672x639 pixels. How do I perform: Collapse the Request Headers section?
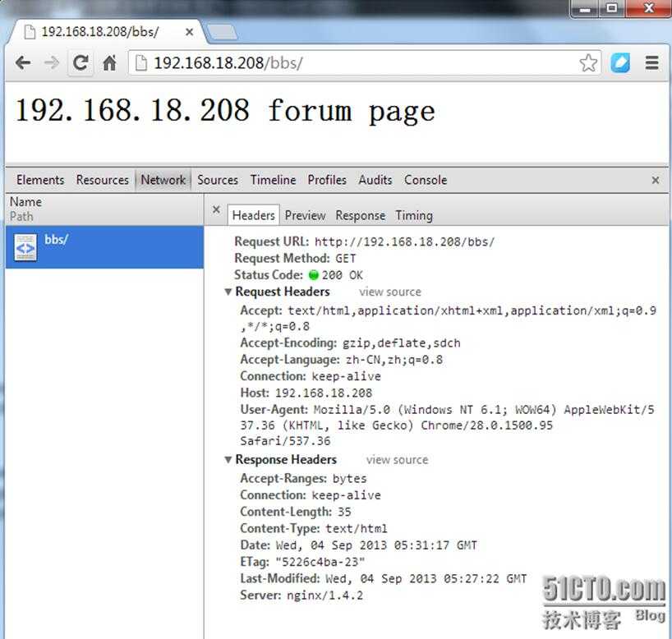228,292
